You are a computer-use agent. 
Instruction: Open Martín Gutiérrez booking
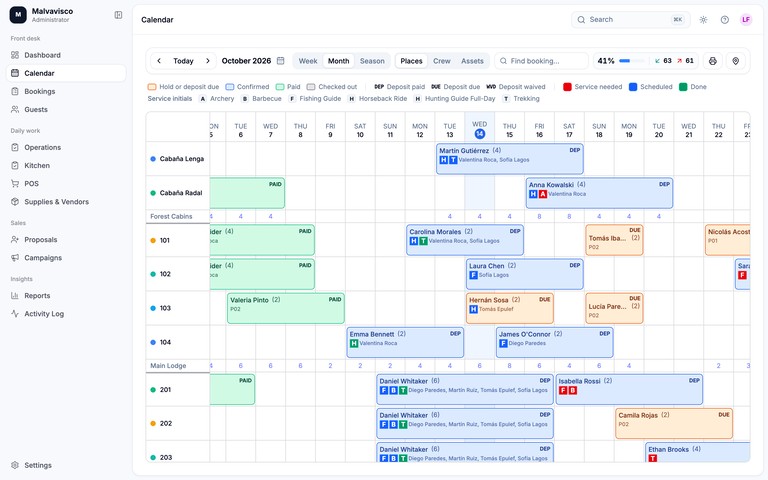509,159
